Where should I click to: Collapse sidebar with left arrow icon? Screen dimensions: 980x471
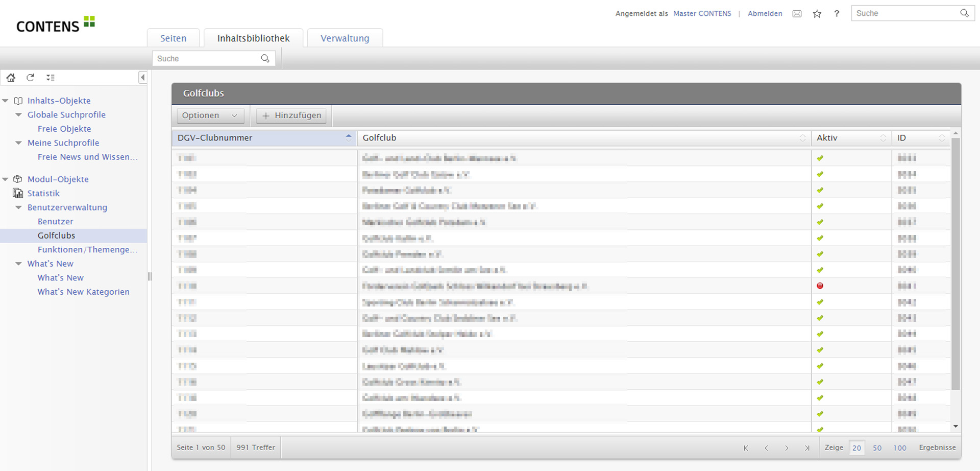142,78
